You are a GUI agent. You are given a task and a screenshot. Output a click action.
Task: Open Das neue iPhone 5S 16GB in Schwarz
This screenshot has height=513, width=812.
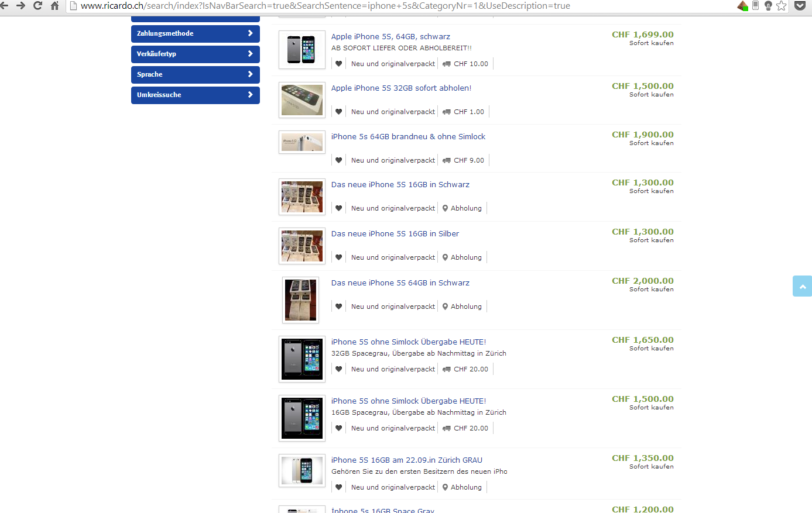tap(400, 184)
